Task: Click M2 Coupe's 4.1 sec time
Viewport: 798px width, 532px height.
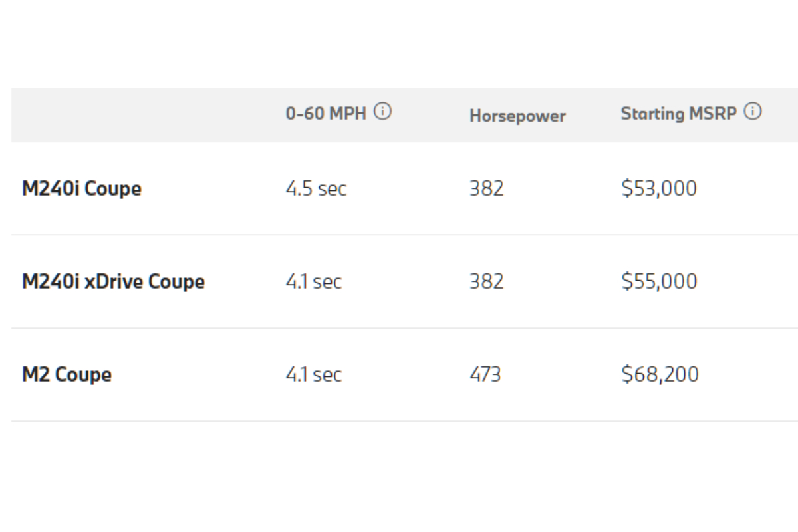Action: click(313, 375)
